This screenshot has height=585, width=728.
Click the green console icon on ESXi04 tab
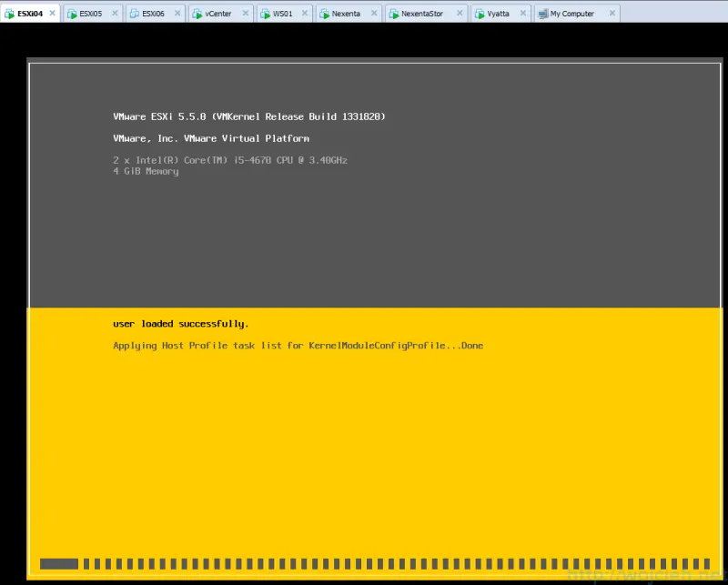pos(10,13)
